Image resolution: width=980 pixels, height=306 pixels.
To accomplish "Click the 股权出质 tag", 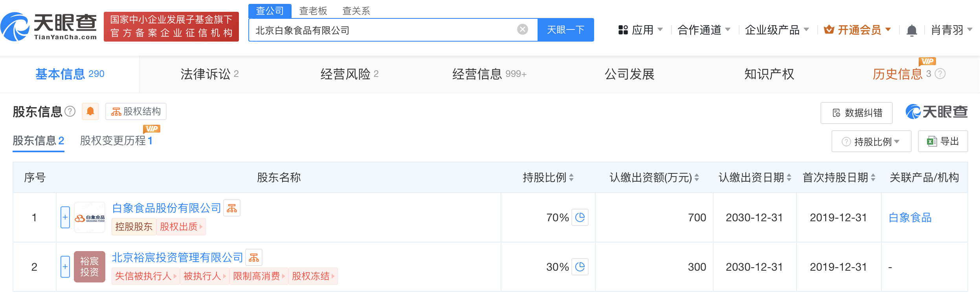I will (x=181, y=227).
